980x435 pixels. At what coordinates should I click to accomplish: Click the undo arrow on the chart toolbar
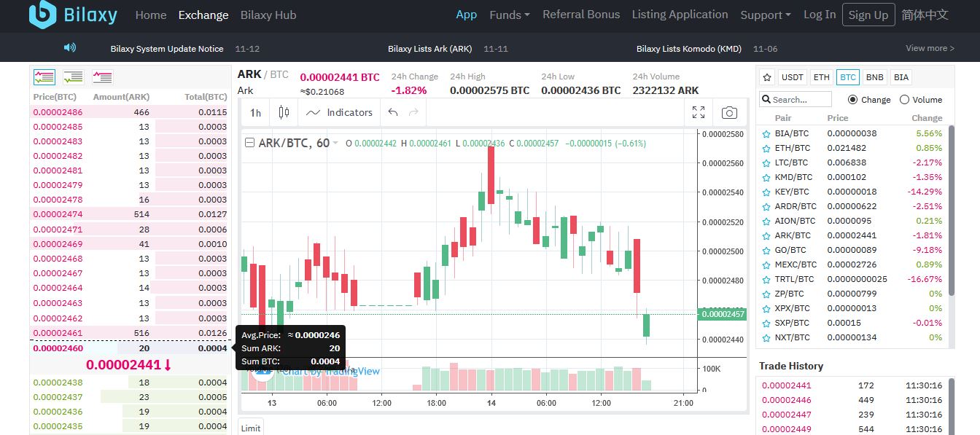[x=393, y=112]
